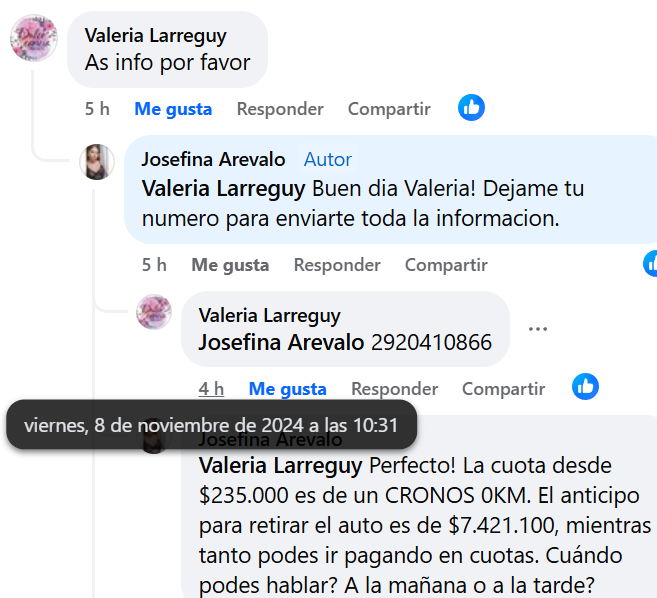
Task: Click Responder under Josefina's Buen dia reply
Action: 337,265
